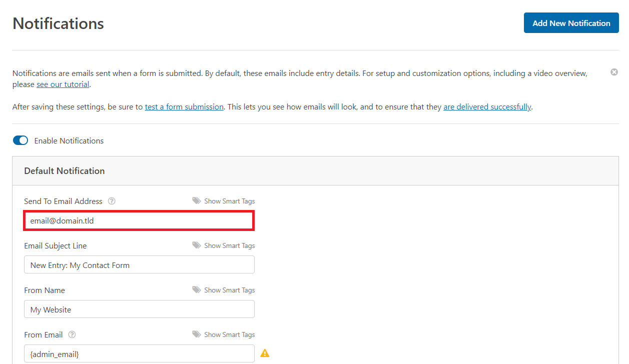The image size is (629, 364).
Task: Click the warning triangle beside the From Email field
Action: (x=265, y=353)
